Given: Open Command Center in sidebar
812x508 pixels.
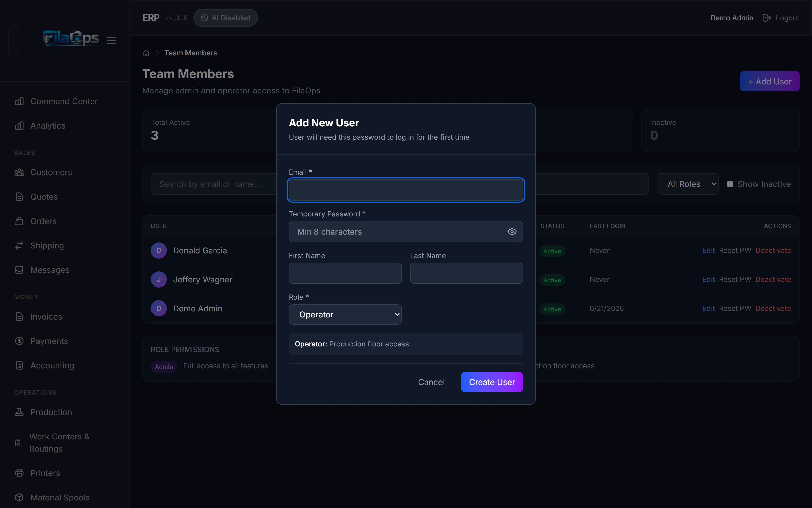Looking at the screenshot, I should (64, 101).
